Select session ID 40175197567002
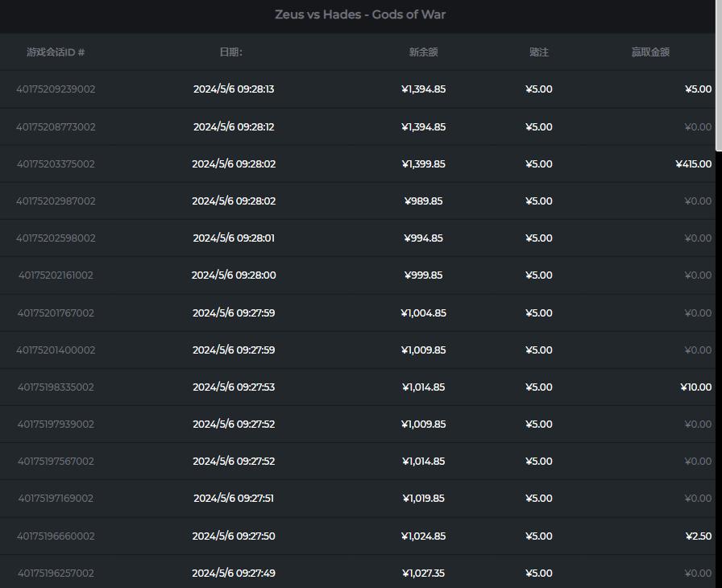The width and height of the screenshot is (722, 588). click(x=56, y=462)
